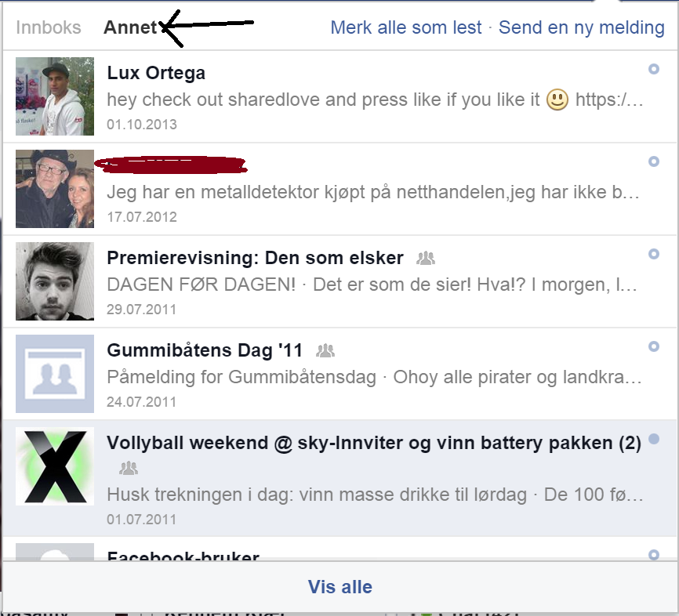Click group icon beside Gummibåtens Dag '11
The height and width of the screenshot is (616, 679).
325,350
